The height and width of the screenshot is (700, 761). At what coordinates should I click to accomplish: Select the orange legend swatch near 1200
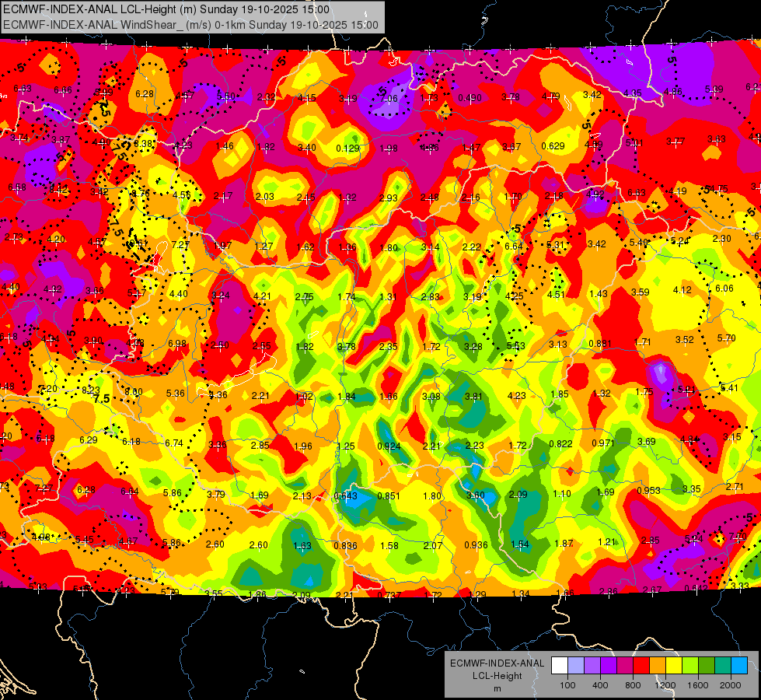658,666
